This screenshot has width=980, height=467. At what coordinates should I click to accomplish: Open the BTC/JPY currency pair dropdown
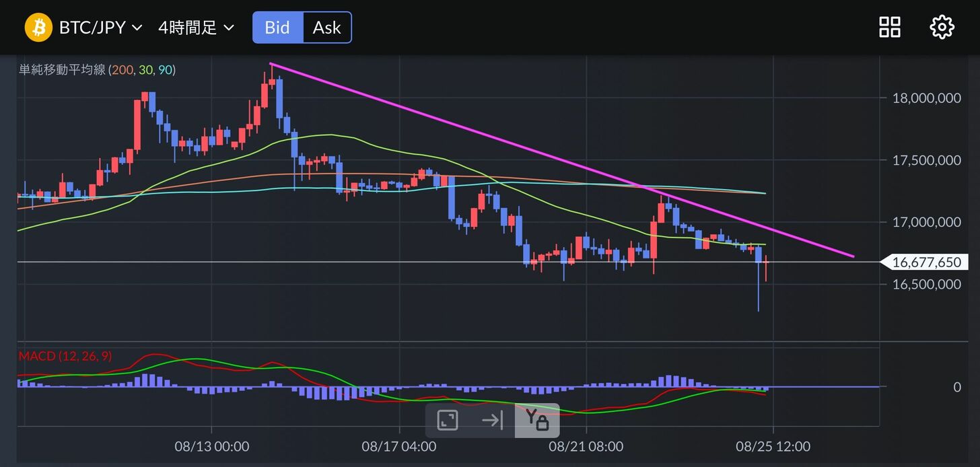[100, 28]
